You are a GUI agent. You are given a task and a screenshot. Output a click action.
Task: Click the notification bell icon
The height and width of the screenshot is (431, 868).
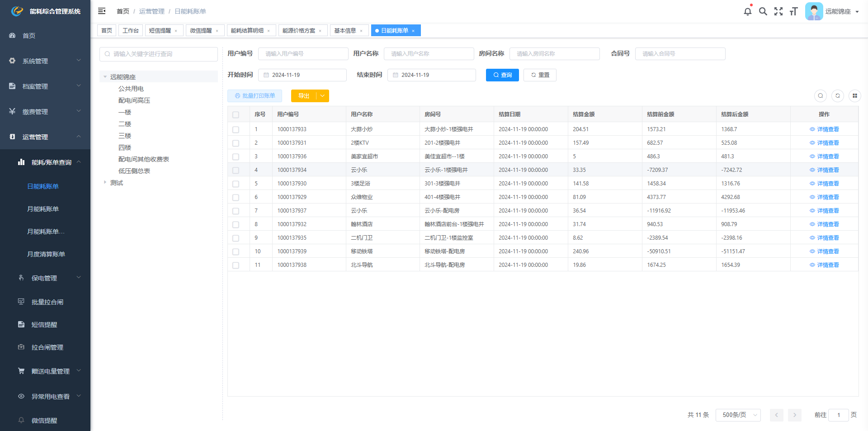click(747, 12)
